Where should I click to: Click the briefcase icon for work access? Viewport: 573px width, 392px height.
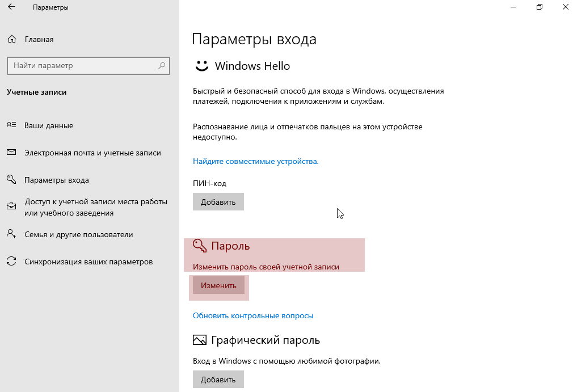11,206
